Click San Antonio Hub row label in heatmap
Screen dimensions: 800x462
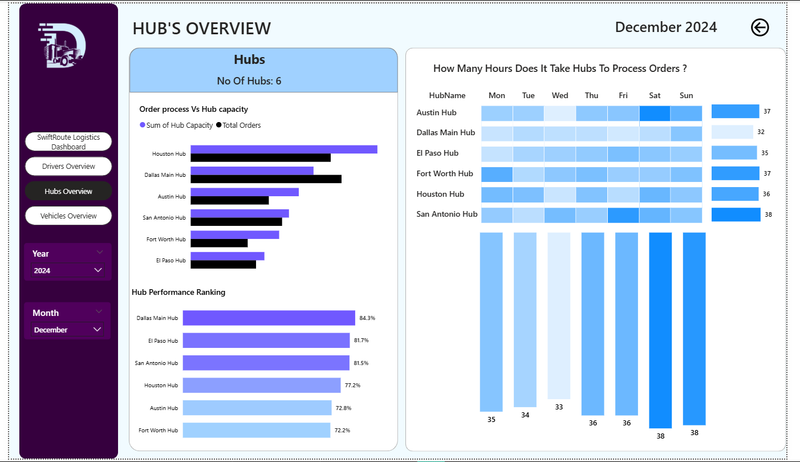447,214
